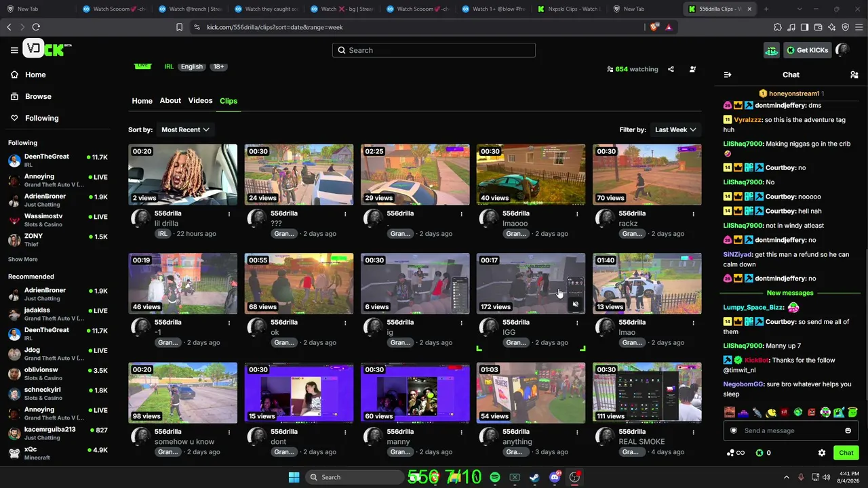The height and width of the screenshot is (488, 868).
Task: Go to Browse in the sidebar
Action: [x=39, y=96]
